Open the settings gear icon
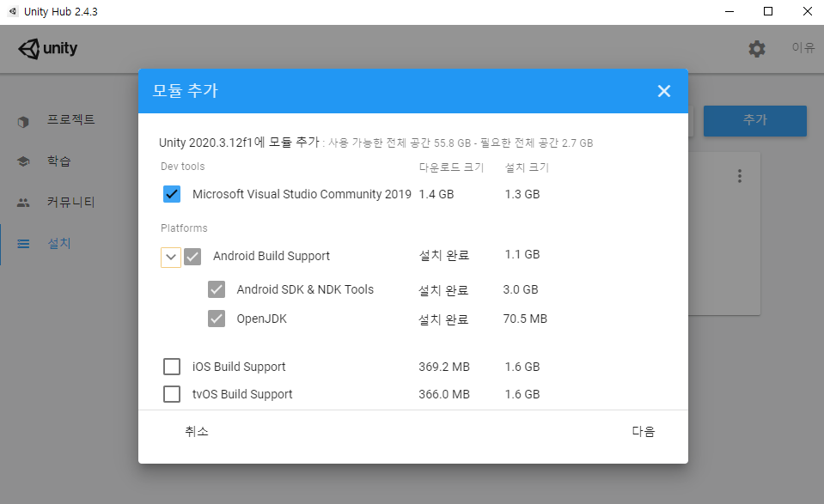 coord(757,49)
